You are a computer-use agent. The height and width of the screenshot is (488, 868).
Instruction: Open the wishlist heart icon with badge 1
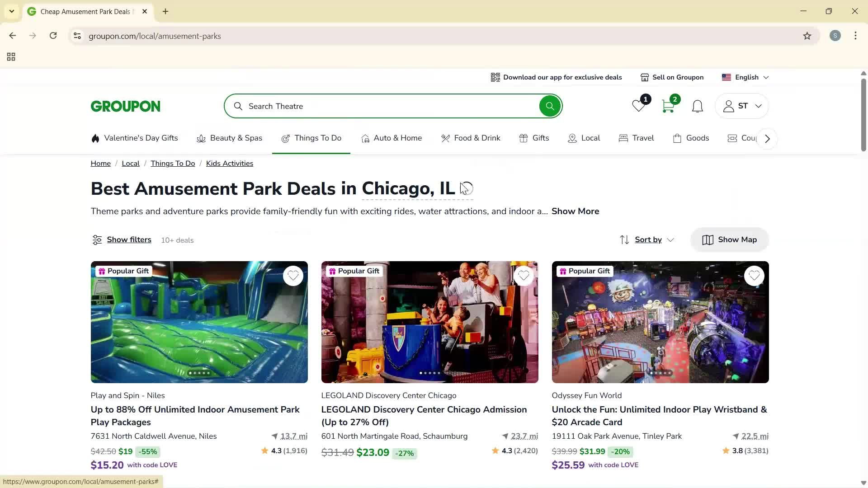[638, 106]
